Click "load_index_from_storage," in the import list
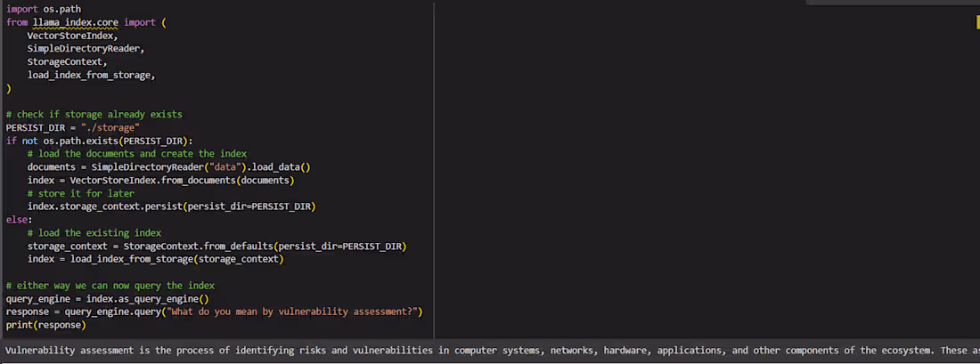Image resolution: width=980 pixels, height=364 pixels. click(x=91, y=75)
